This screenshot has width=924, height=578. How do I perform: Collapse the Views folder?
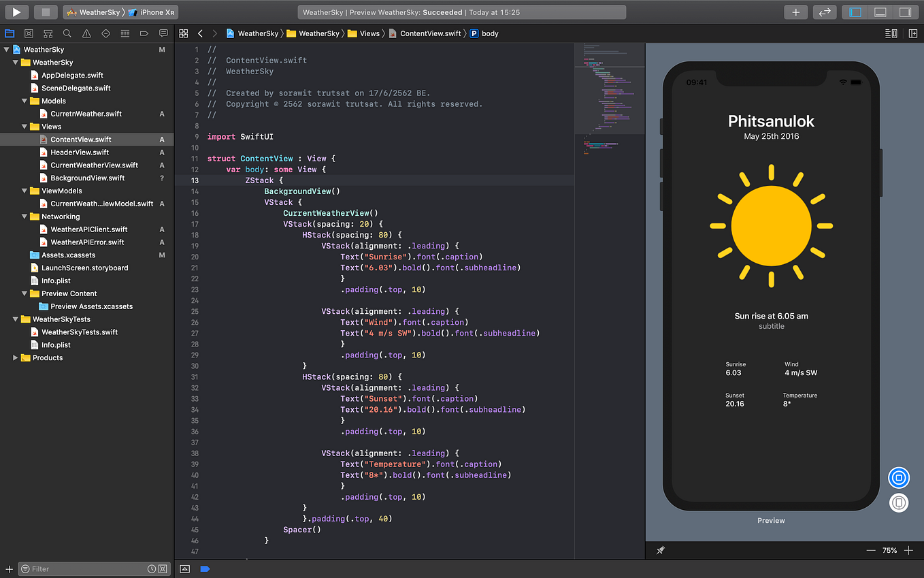[x=22, y=127]
